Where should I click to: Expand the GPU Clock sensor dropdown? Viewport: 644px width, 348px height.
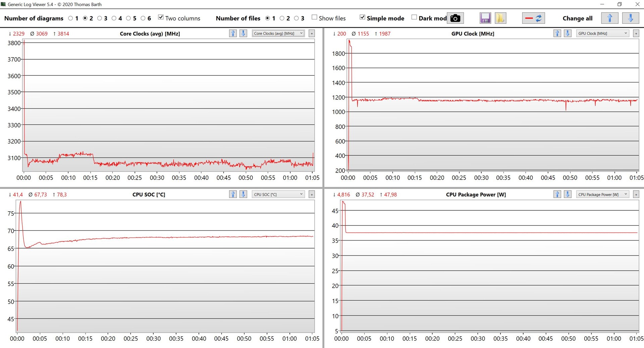pos(602,33)
